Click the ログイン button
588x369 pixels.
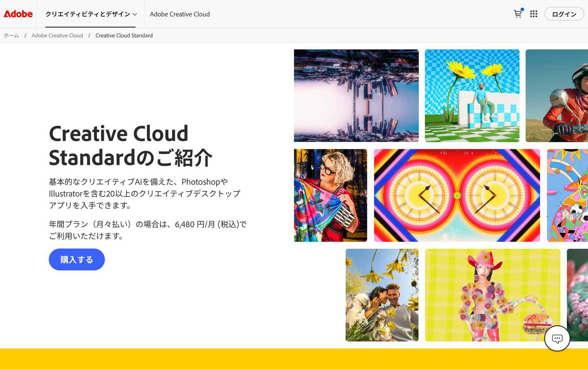[564, 14]
